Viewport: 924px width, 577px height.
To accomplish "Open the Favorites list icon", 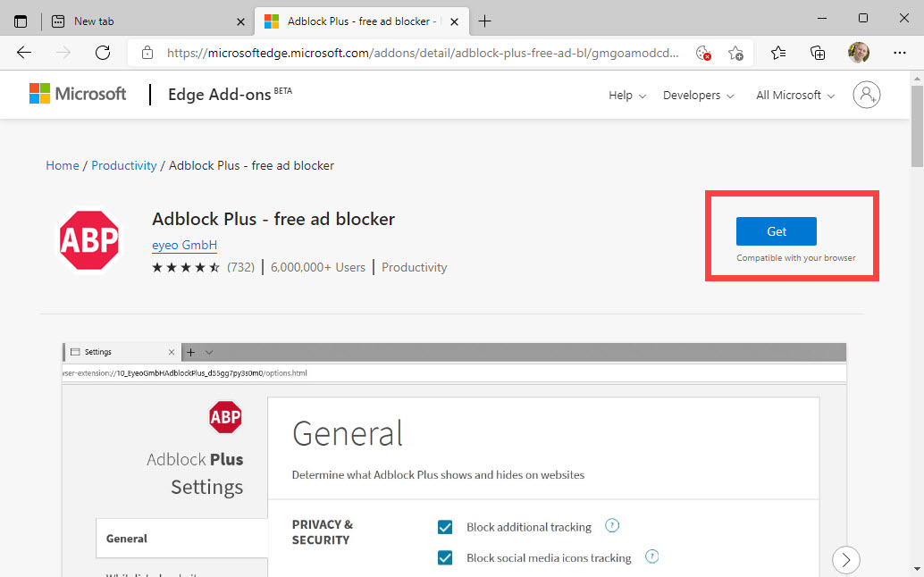I will tap(777, 53).
